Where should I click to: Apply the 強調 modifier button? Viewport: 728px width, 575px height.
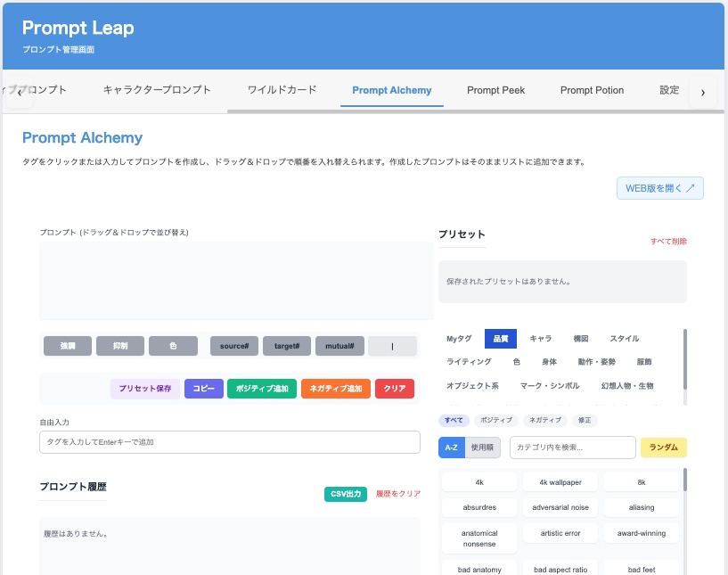[x=68, y=346]
